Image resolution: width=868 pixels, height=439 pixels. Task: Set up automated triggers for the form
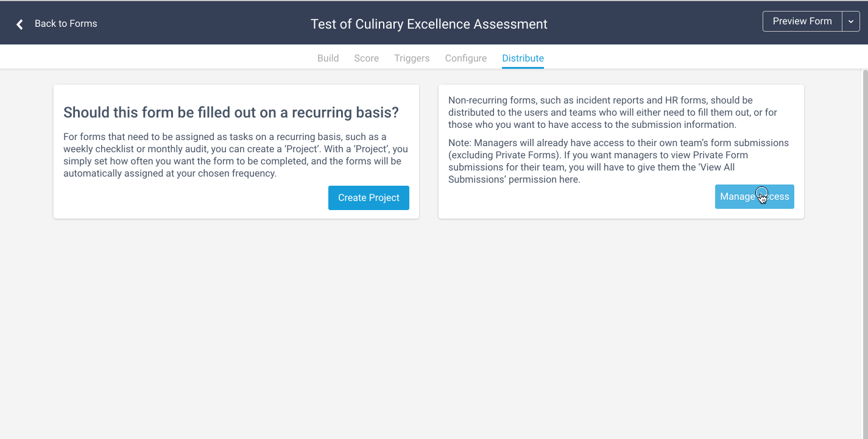pyautogui.click(x=412, y=58)
